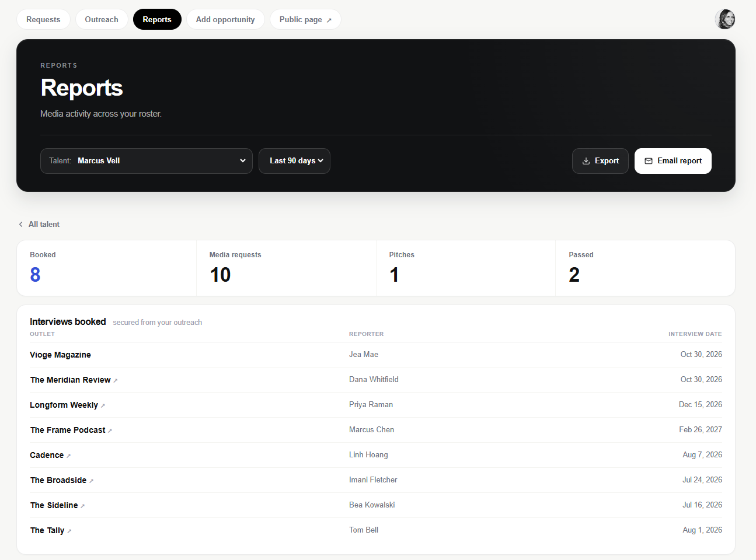Click the external link icon beside The Meridian Review
This screenshot has height=560, width=756.
tap(116, 380)
